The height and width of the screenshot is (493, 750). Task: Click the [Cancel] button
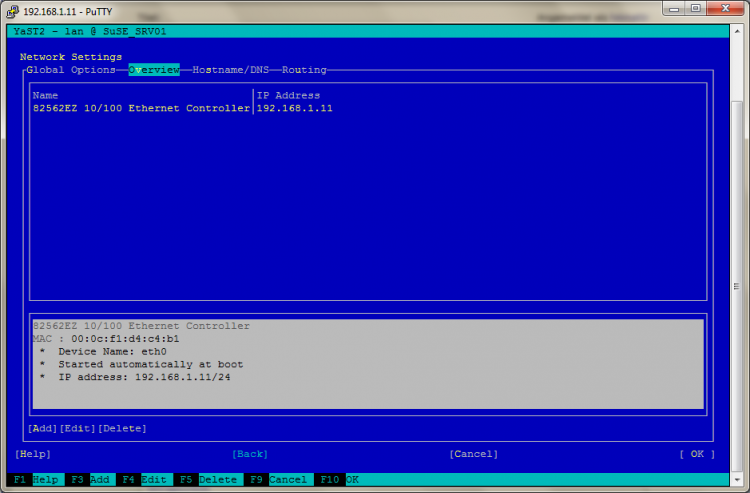(x=474, y=454)
